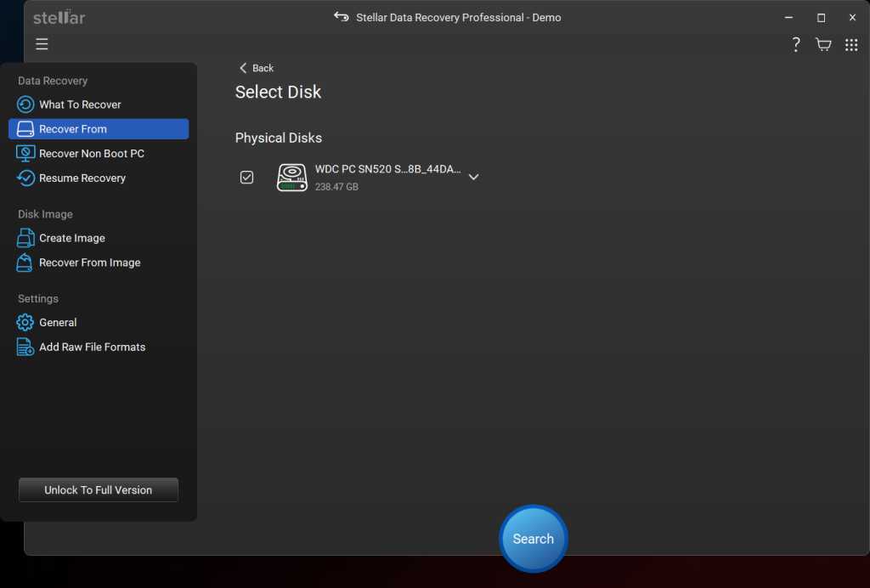This screenshot has height=588, width=870.
Task: Go Back to previous screen
Action: point(257,68)
